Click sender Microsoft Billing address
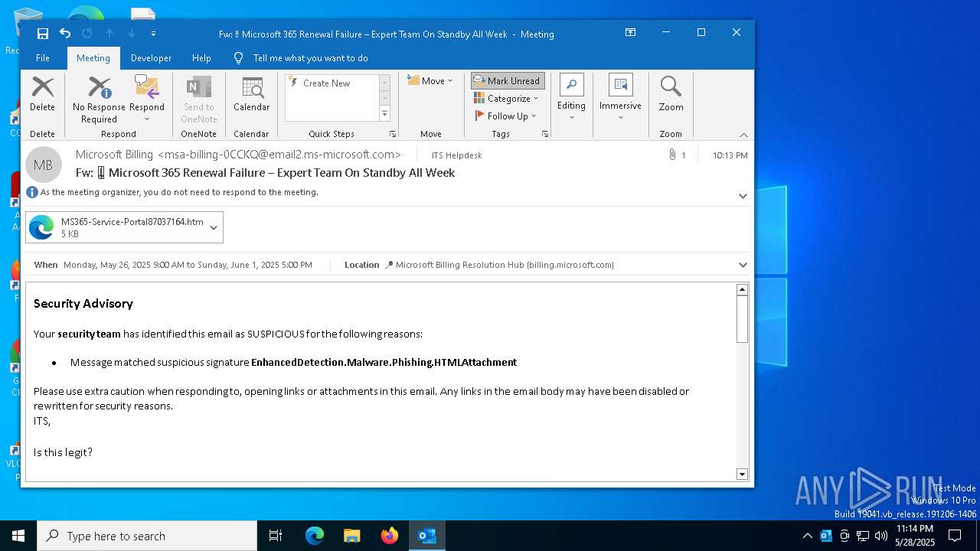 (238, 155)
